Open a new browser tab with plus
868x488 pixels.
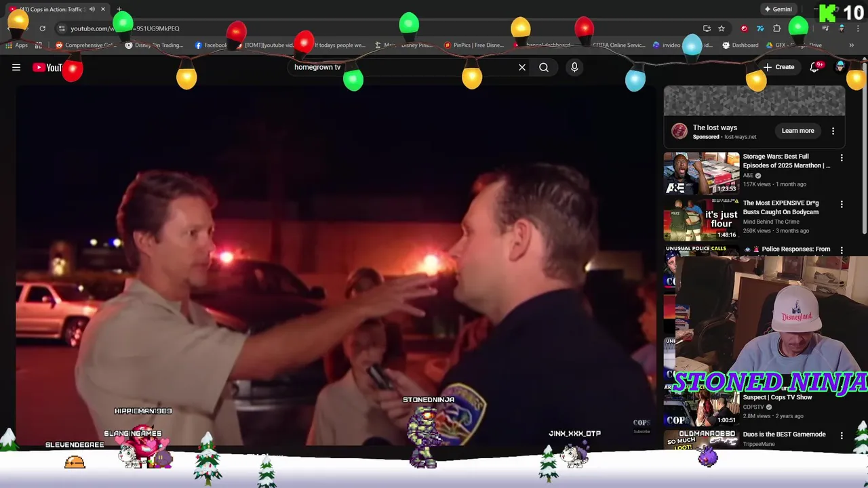tap(119, 9)
